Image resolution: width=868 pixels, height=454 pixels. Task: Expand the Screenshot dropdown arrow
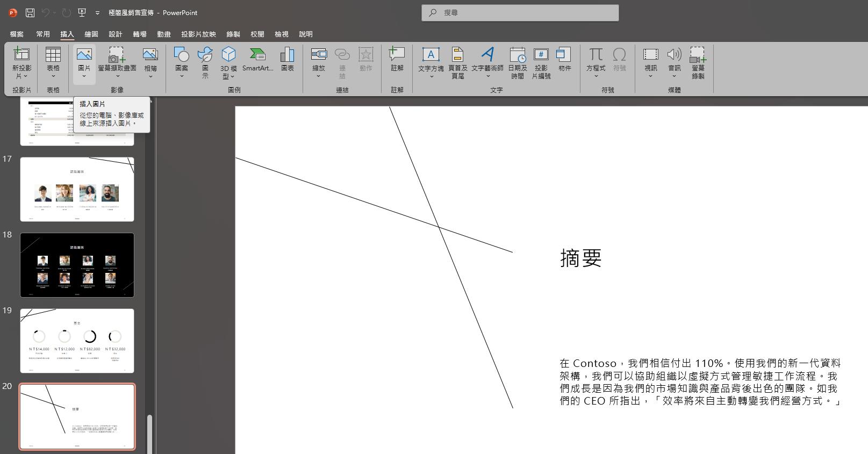point(117,76)
